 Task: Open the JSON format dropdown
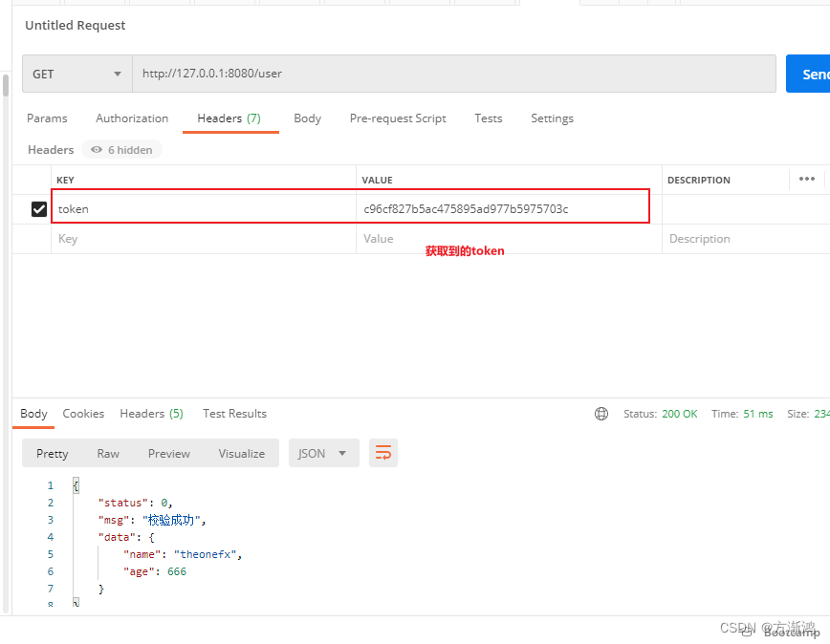pyautogui.click(x=323, y=453)
